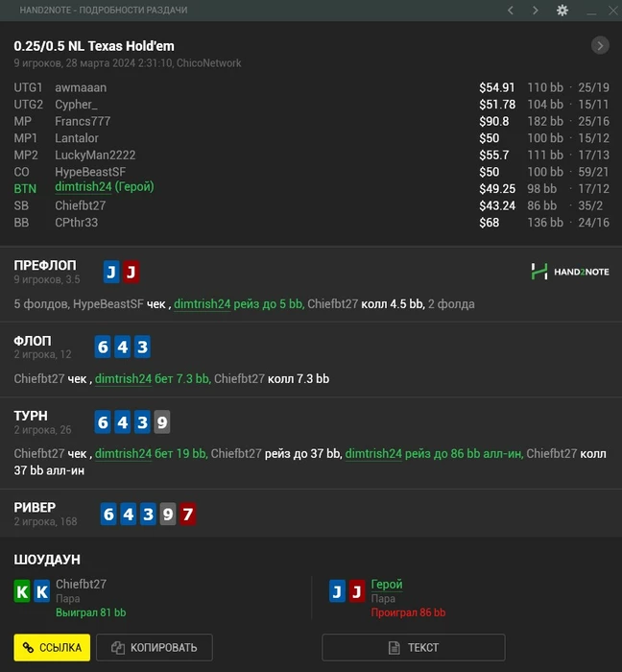Click dimtrish24 рейз до 5 bb preflop action

(239, 304)
